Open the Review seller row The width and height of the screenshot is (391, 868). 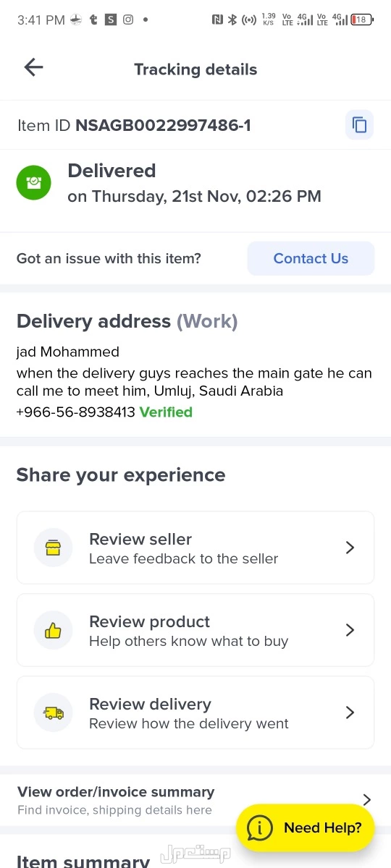[195, 548]
